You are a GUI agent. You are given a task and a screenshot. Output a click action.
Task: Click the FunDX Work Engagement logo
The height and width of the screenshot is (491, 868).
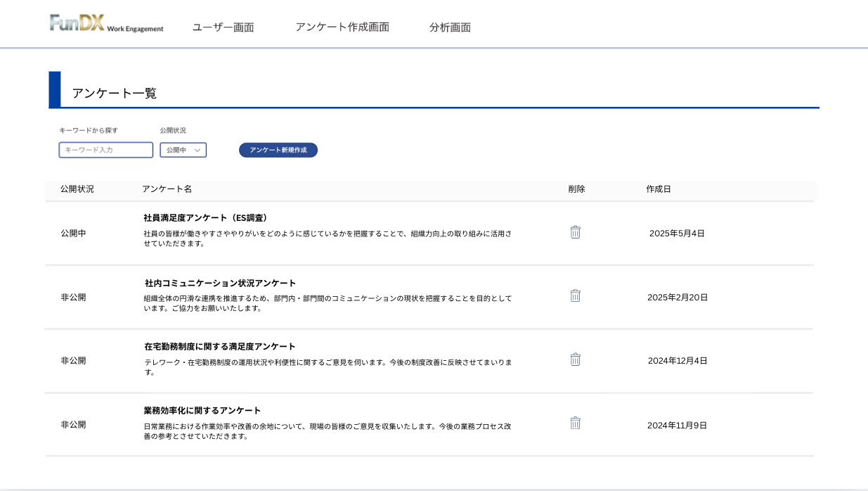click(x=106, y=24)
